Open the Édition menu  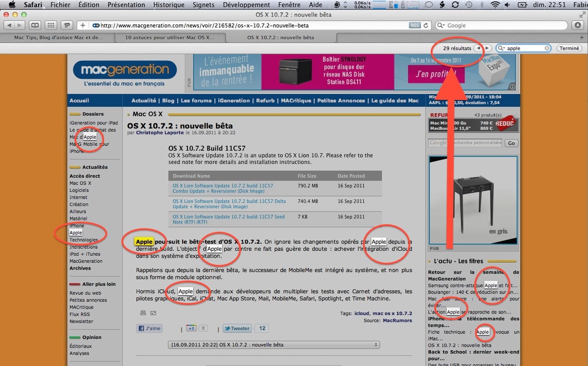pos(89,5)
